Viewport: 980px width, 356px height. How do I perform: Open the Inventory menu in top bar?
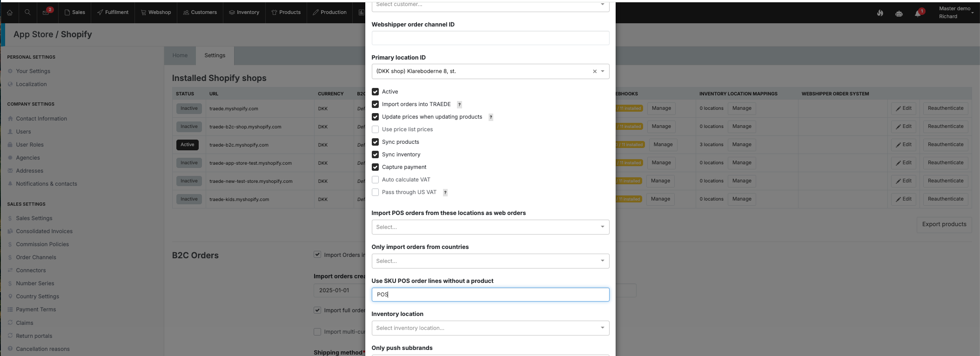click(244, 12)
